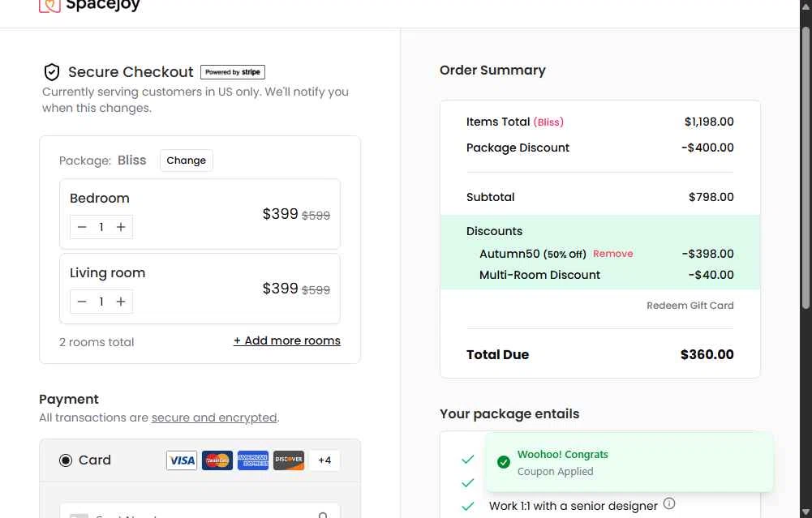This screenshot has width=812, height=518.
Task: Click the Mastercard icon
Action: coord(217,460)
